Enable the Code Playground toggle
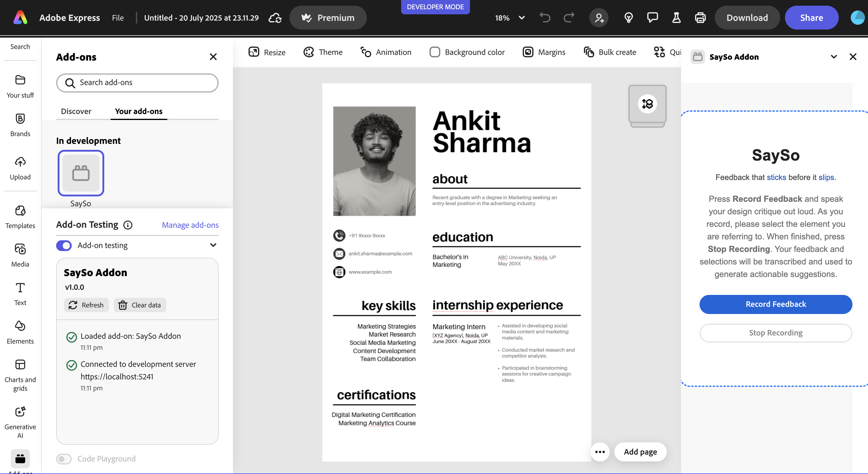This screenshot has width=868, height=474. point(64,459)
